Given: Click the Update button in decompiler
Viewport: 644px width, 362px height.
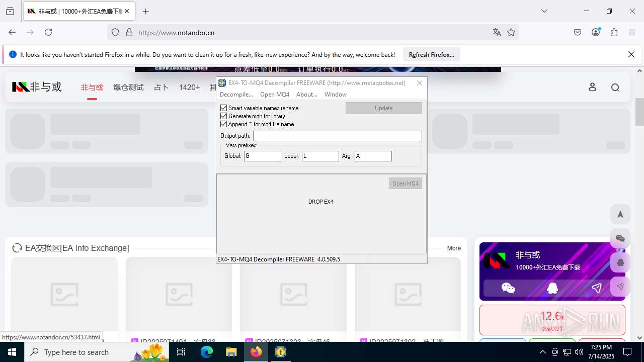Looking at the screenshot, I should point(383,108).
